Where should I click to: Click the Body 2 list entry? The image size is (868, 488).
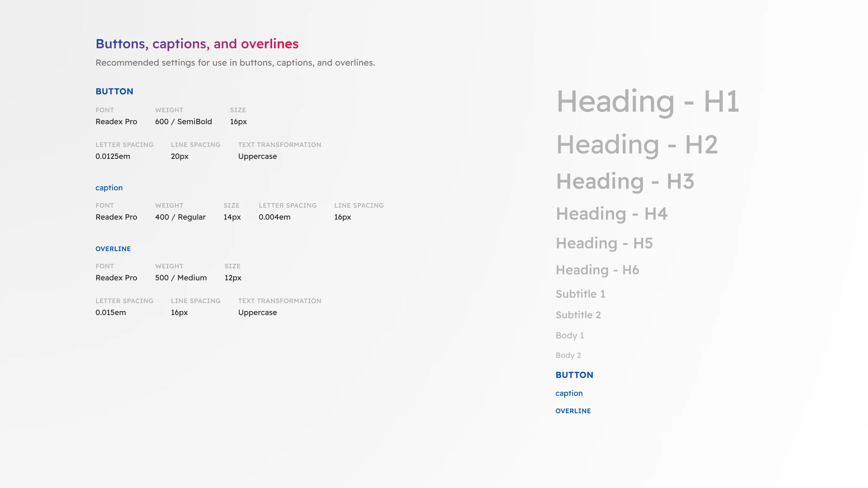pyautogui.click(x=568, y=355)
